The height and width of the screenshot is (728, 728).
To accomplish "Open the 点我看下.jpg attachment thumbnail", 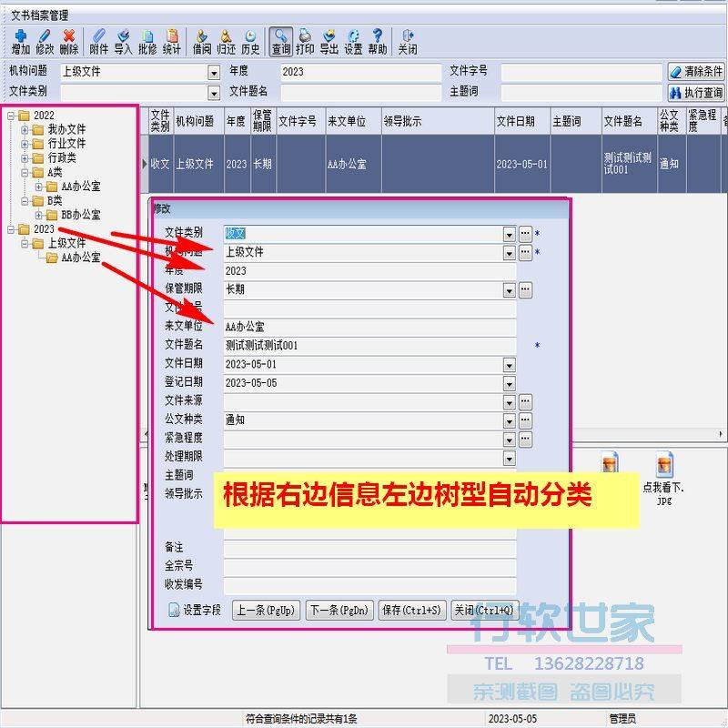I will pyautogui.click(x=664, y=479).
